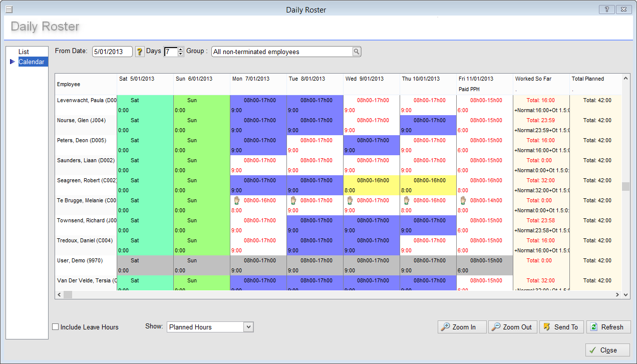Image resolution: width=637 pixels, height=364 pixels.
Task: Click the From Date input field
Action: click(x=112, y=52)
